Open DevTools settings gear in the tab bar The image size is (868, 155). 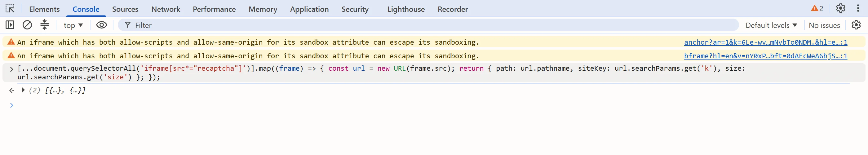pyautogui.click(x=840, y=8)
